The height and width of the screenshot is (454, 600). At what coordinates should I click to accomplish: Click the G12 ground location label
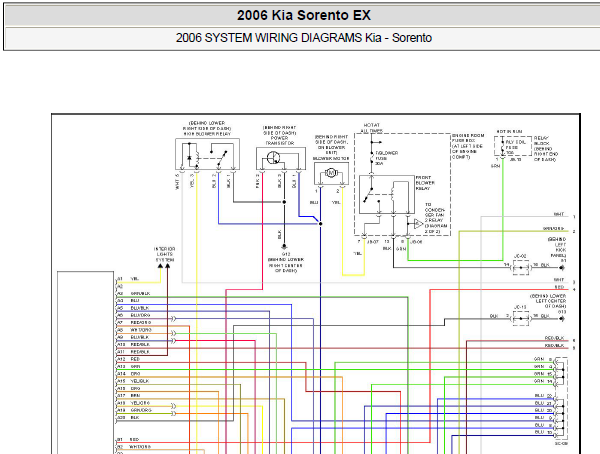[x=286, y=265]
